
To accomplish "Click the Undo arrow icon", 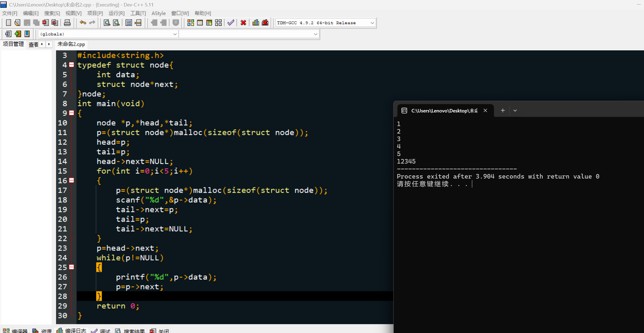I will pos(83,23).
